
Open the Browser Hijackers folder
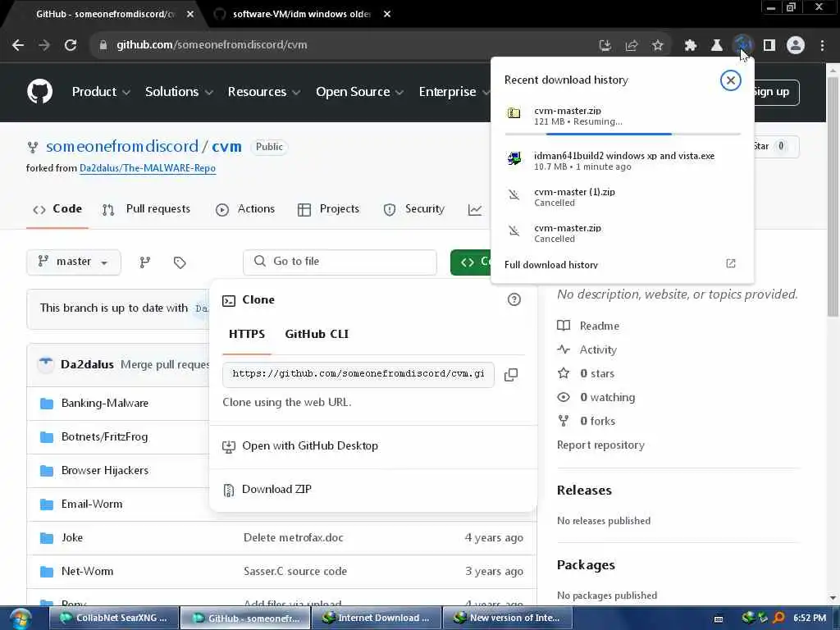tap(105, 470)
